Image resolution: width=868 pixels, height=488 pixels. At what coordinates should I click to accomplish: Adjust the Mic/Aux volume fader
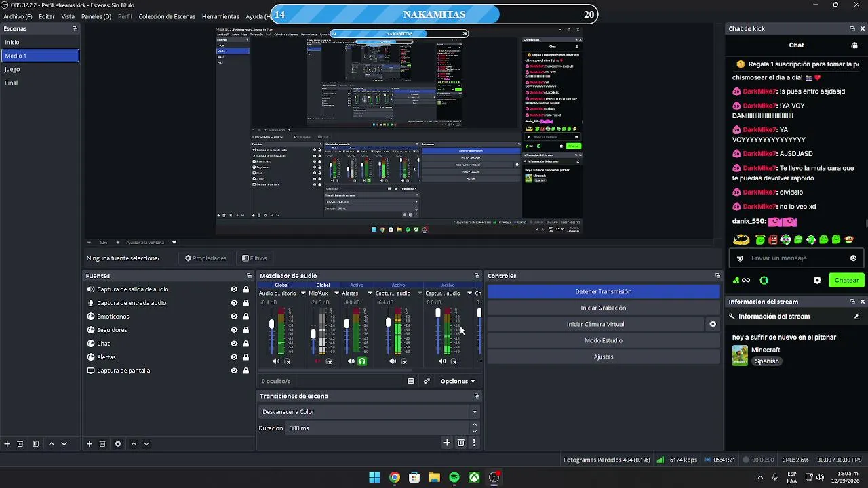click(x=313, y=334)
